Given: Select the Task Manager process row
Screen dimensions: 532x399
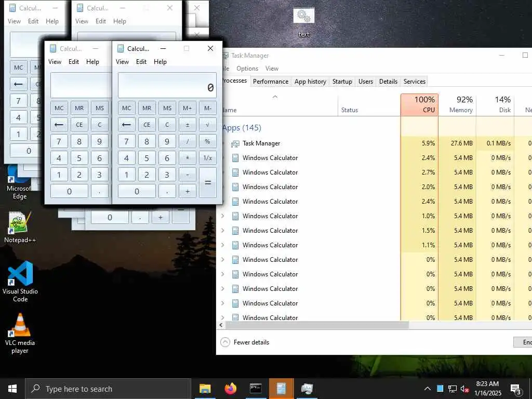Looking at the screenshot, I should 374,143.
